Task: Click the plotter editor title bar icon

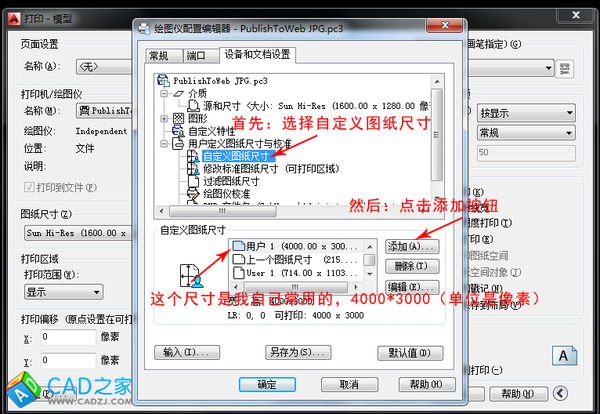Action: [x=145, y=28]
